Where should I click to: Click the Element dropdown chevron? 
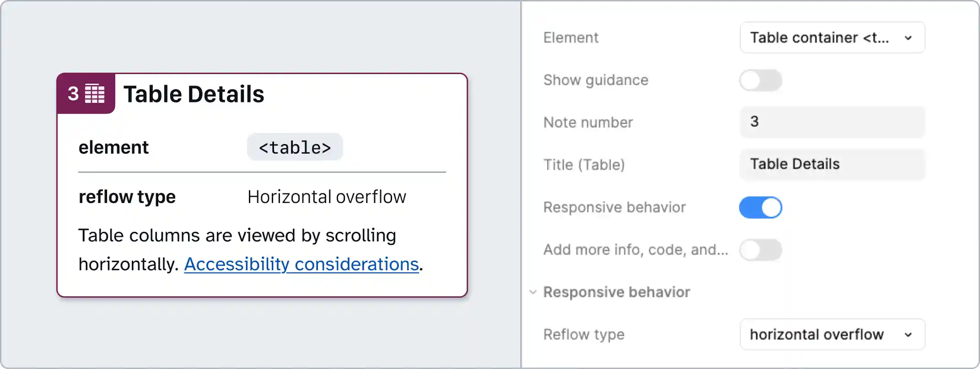pyautogui.click(x=909, y=37)
